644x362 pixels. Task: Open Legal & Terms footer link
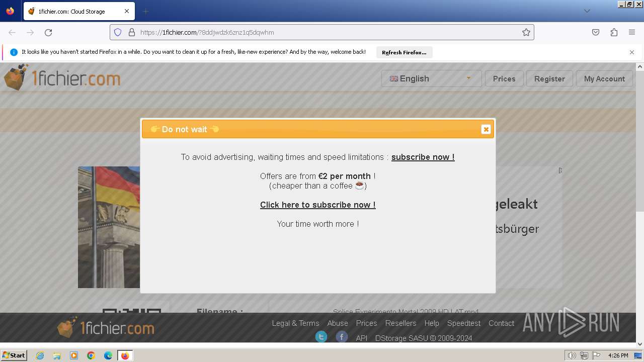pyautogui.click(x=296, y=323)
